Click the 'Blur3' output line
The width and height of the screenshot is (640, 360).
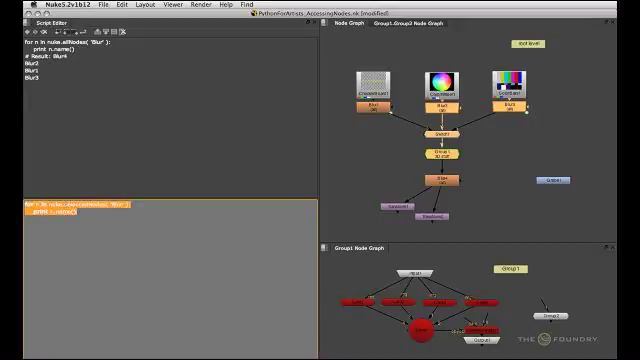click(31, 78)
